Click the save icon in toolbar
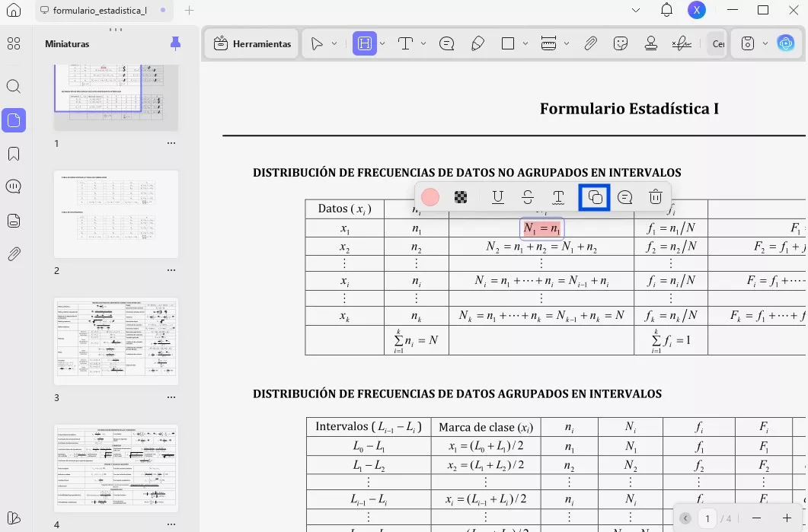This screenshot has height=532, width=808. pos(748,44)
